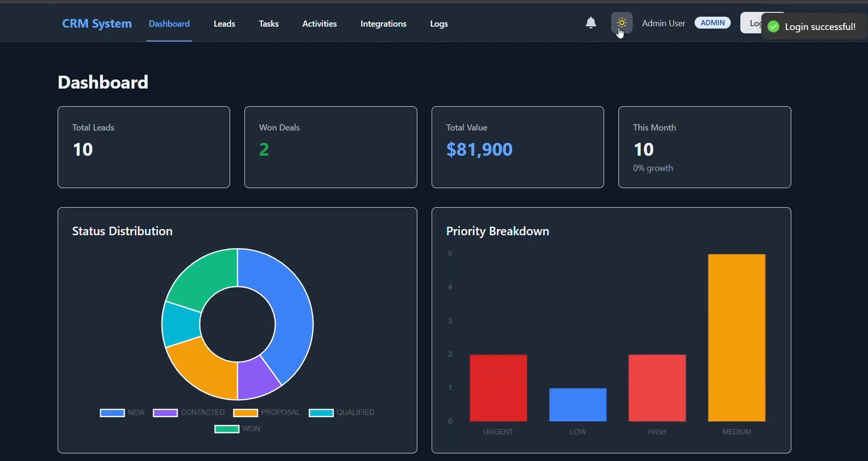Select the blue NEW legend swatch

[111, 413]
